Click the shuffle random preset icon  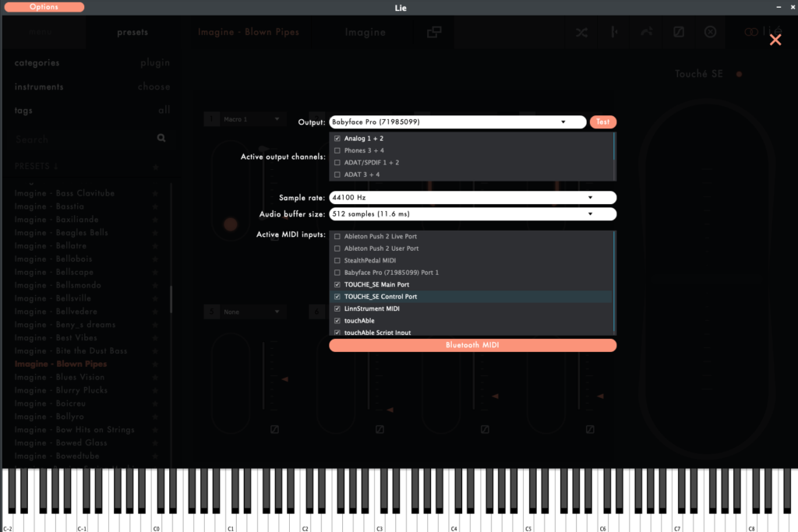pos(581,32)
